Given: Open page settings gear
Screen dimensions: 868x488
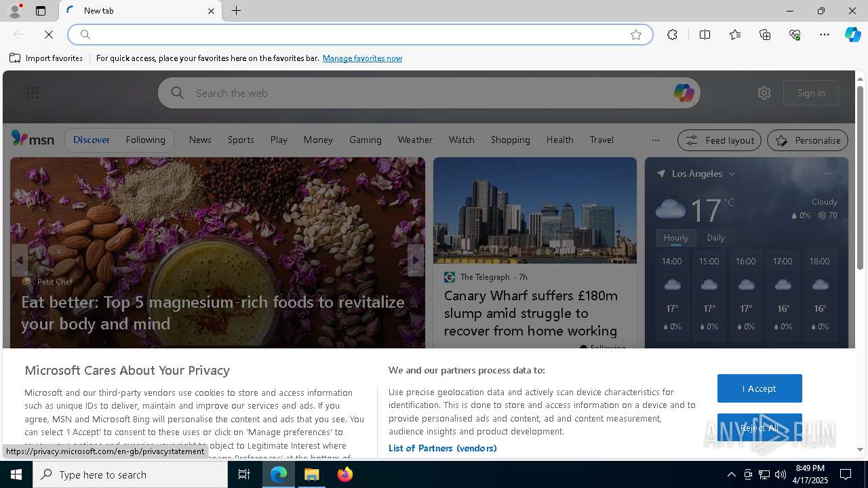Looking at the screenshot, I should (x=764, y=93).
